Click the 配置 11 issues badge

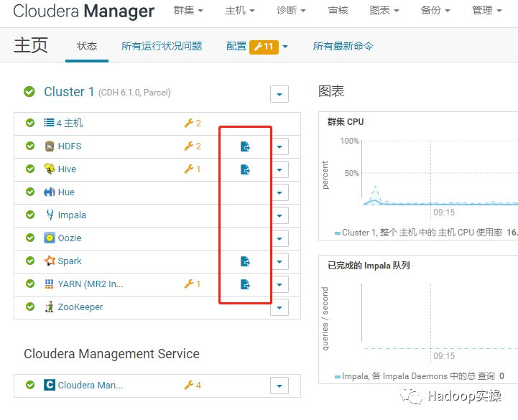[264, 47]
